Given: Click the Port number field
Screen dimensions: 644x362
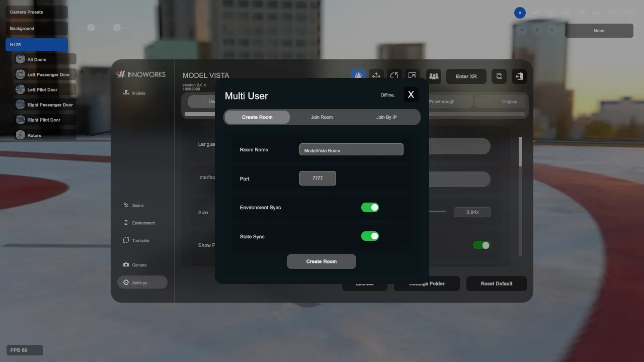Looking at the screenshot, I should (317, 178).
